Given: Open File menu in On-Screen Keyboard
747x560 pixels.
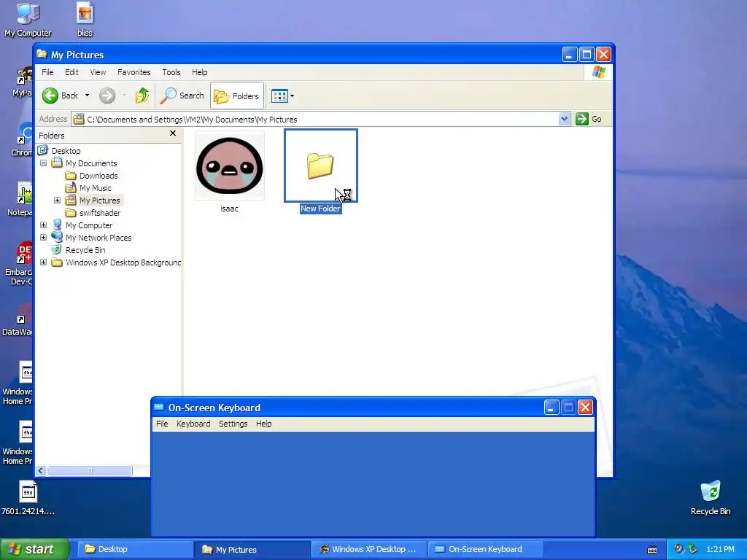Looking at the screenshot, I should (x=162, y=424).
